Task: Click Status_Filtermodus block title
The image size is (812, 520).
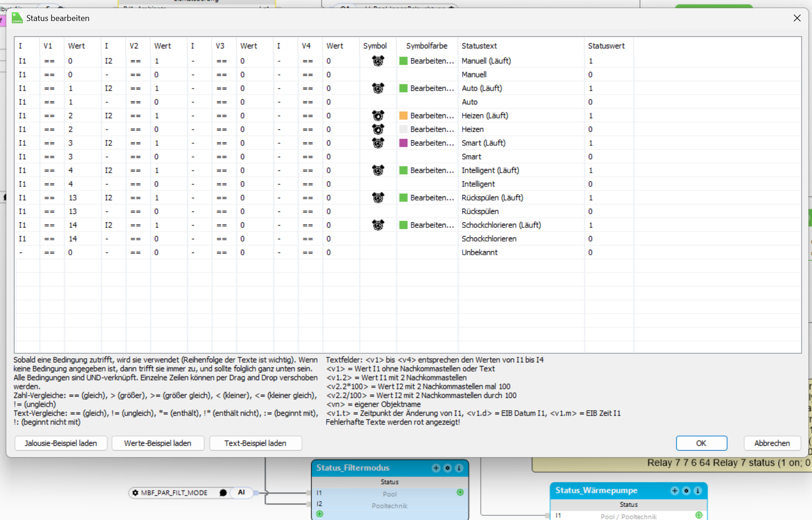Action: [x=353, y=468]
